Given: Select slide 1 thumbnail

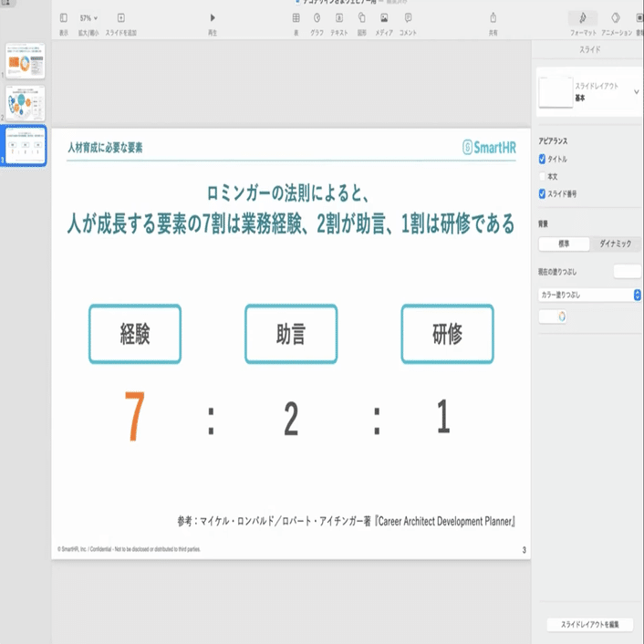Looking at the screenshot, I should tap(25, 60).
